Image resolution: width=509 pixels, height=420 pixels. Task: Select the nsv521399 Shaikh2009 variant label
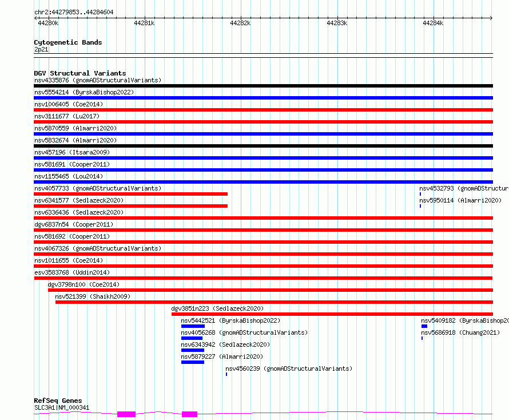93,296
